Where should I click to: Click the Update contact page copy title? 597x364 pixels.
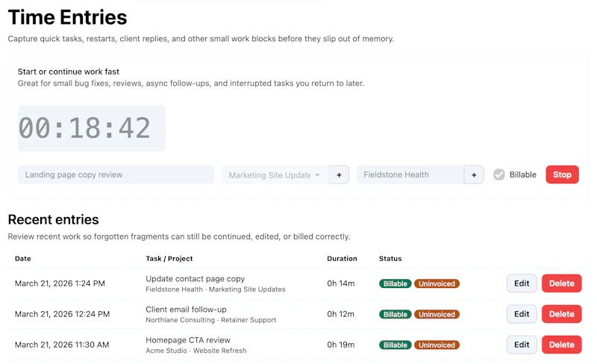(x=195, y=279)
